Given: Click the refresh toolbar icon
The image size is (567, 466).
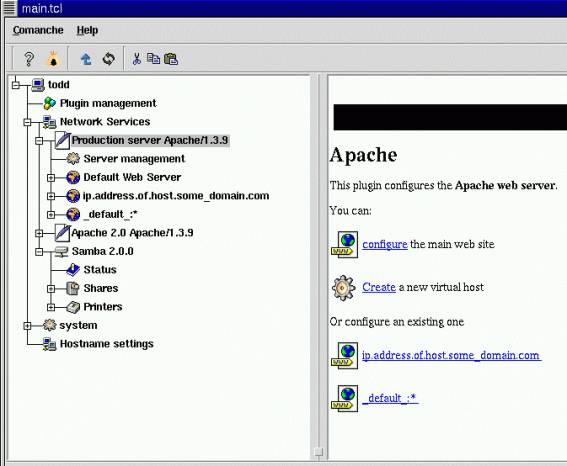Looking at the screenshot, I should tap(108, 59).
